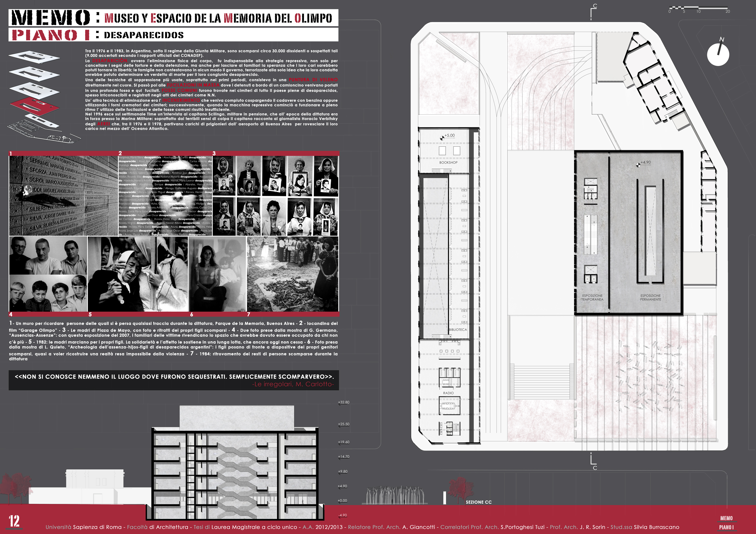Click the building section drawing with the zigzag stairs
Screen dimensions: 756x534
(x=235, y=463)
